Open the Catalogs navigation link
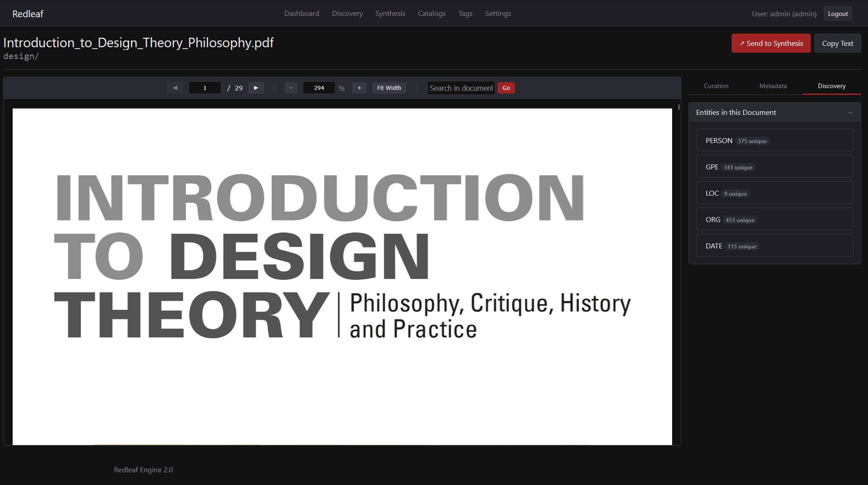The width and height of the screenshot is (868, 485). point(431,14)
